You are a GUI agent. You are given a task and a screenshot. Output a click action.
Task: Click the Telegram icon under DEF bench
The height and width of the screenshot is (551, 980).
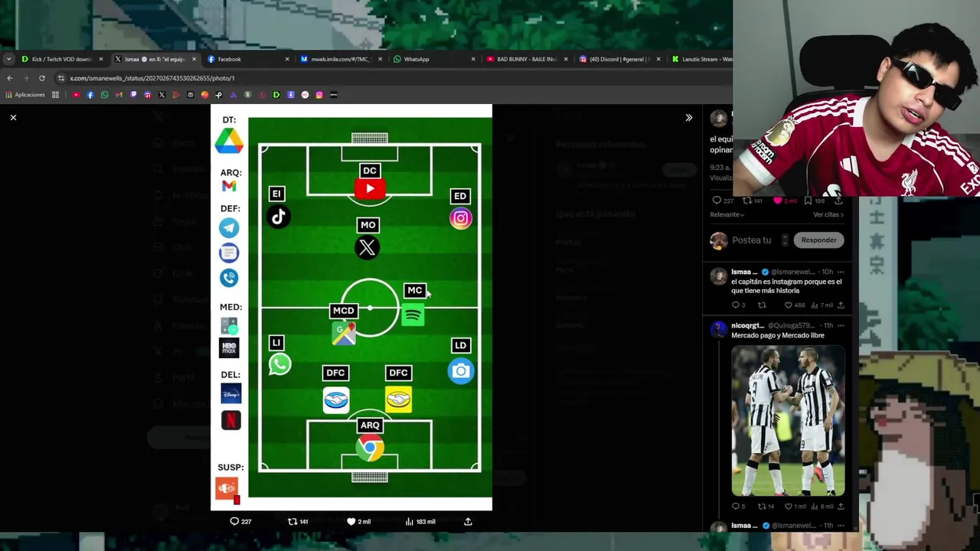pos(229,228)
